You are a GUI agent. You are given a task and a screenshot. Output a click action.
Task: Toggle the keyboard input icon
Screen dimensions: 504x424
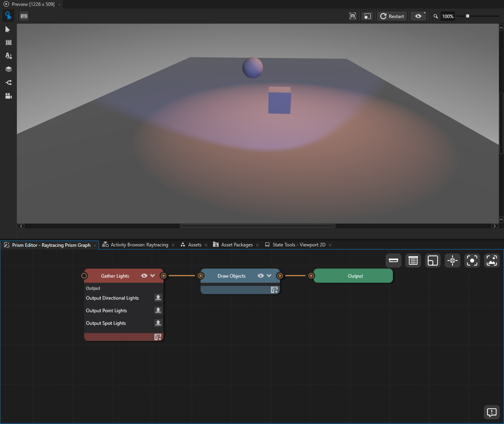pos(24,16)
